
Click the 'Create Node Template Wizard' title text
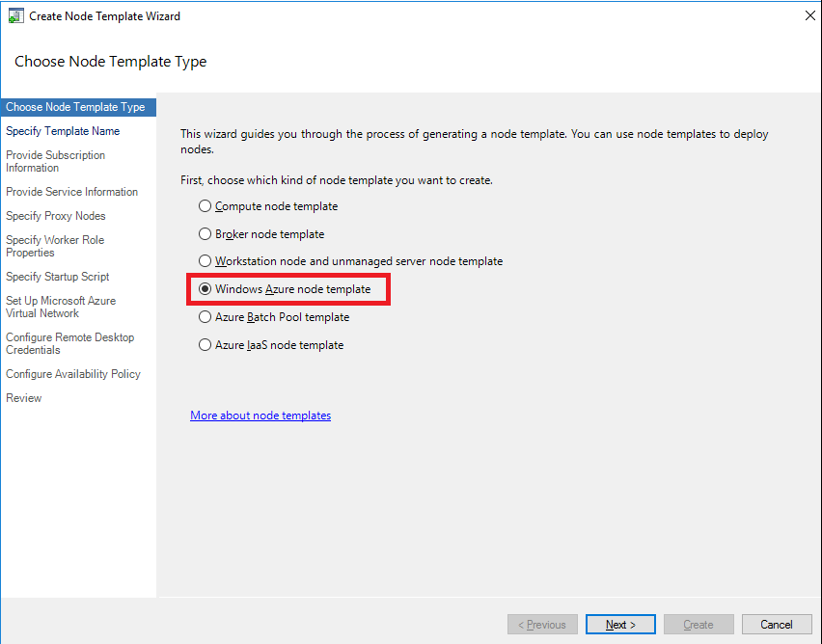point(104,16)
